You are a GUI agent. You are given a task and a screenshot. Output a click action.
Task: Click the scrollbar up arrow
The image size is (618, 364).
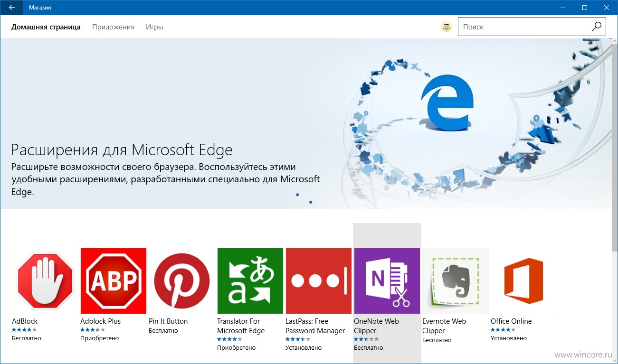pos(615,42)
